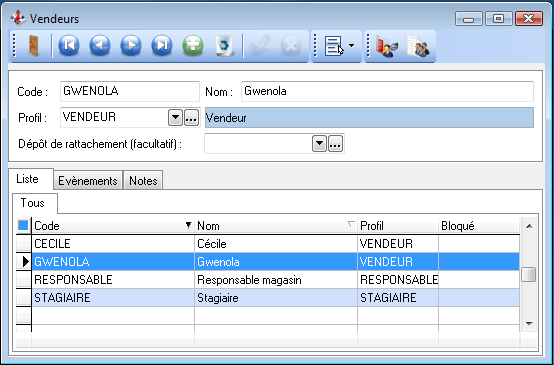Sort by Code column header
This screenshot has width=554, height=365.
click(x=113, y=226)
